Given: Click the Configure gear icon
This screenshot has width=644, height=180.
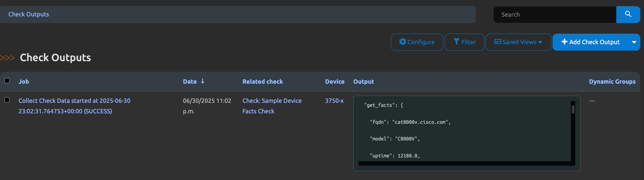Looking at the screenshot, I should 402,42.
